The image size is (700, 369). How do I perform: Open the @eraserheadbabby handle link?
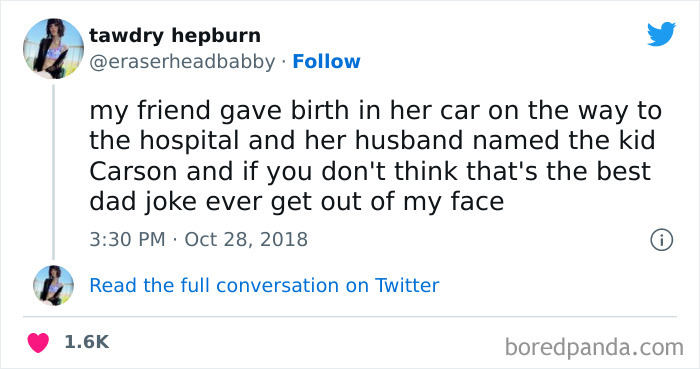[182, 62]
